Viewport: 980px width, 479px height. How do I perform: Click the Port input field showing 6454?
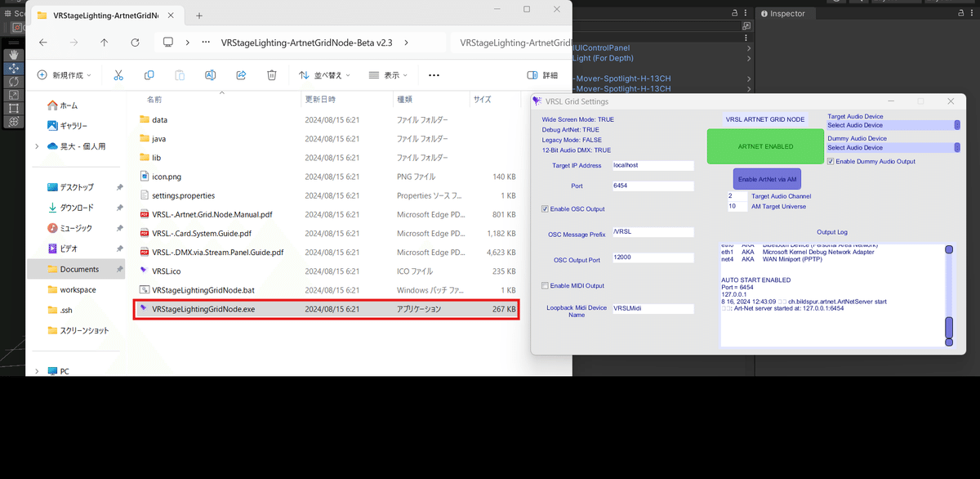tap(653, 186)
